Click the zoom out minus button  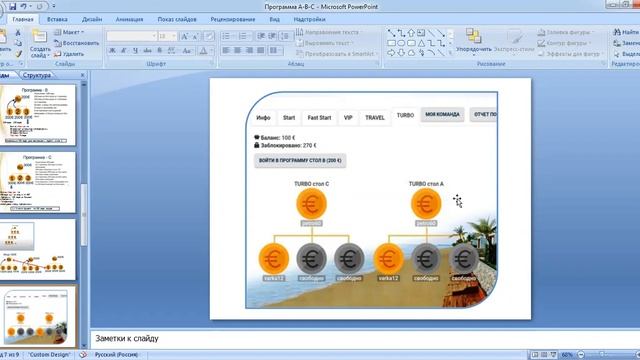[581, 355]
